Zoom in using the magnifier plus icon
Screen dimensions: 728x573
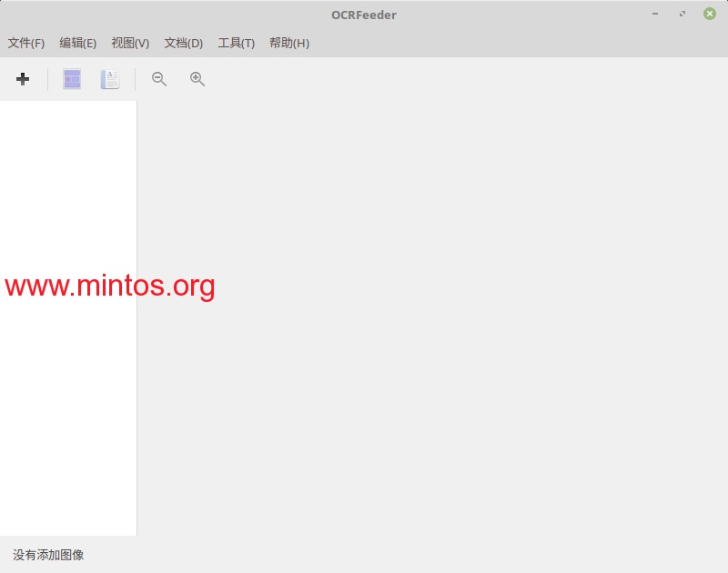(197, 79)
